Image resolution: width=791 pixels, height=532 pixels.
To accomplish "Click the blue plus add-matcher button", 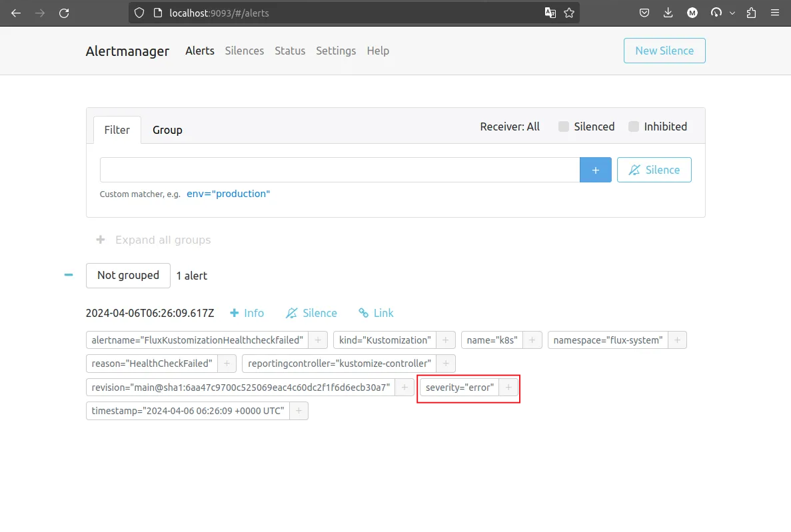I will (x=595, y=170).
